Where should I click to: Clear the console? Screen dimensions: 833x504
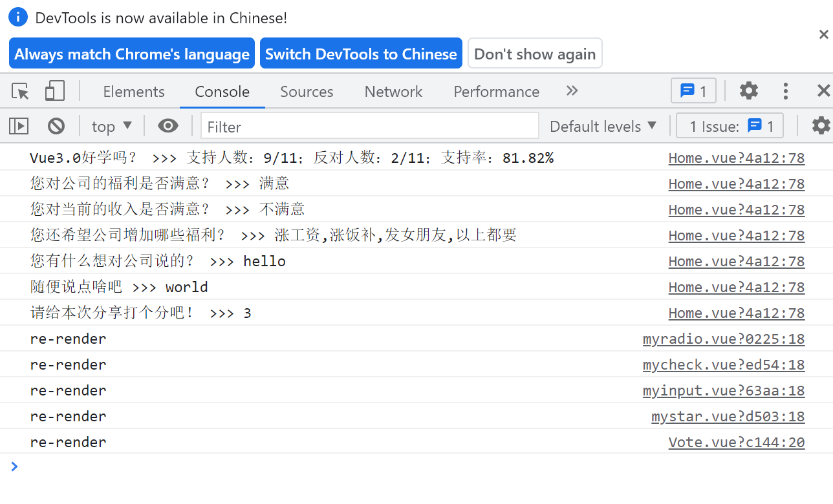[x=56, y=126]
